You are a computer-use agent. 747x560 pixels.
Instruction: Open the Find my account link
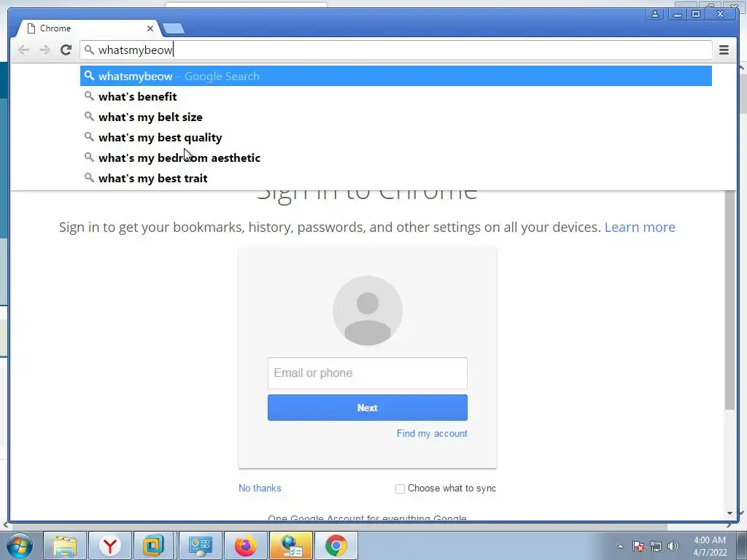(432, 433)
